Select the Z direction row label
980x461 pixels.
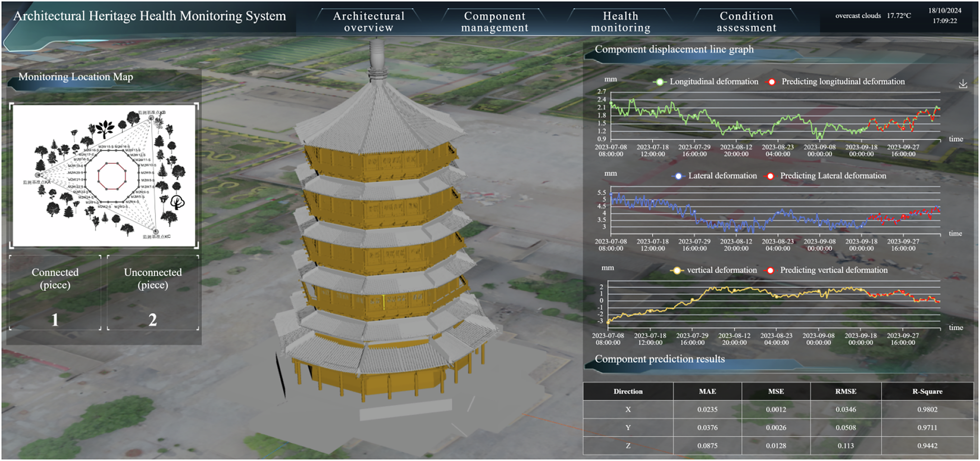click(628, 446)
